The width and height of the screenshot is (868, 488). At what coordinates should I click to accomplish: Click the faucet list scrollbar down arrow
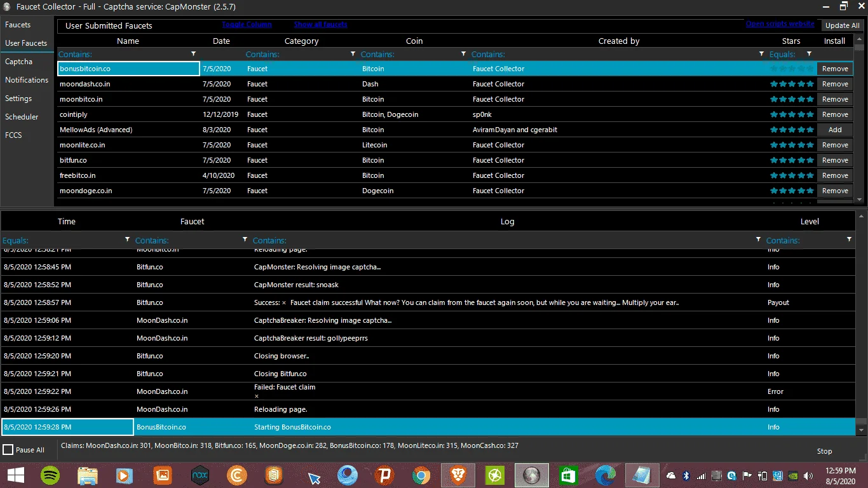[860, 199]
